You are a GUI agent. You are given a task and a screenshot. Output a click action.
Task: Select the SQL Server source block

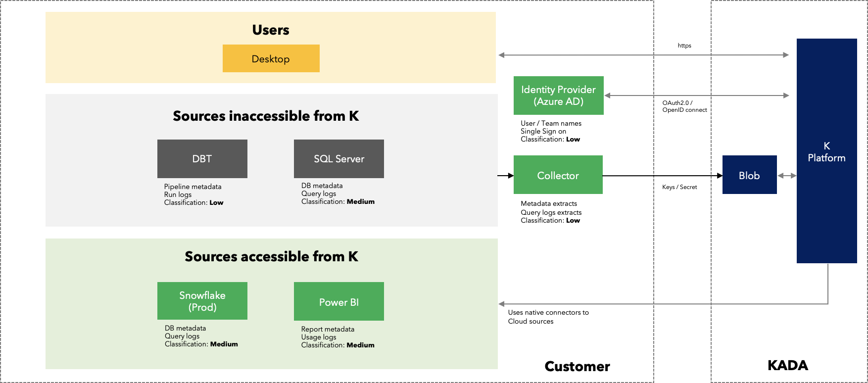tap(338, 158)
